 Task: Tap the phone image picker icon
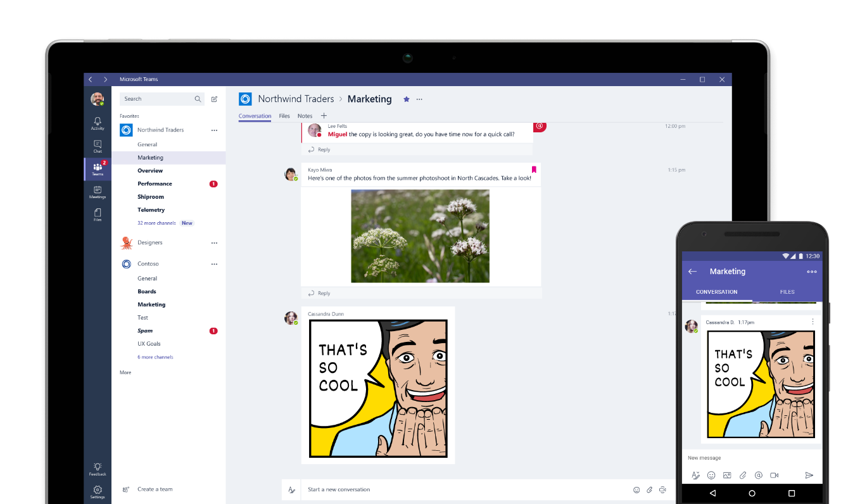pyautogui.click(x=727, y=475)
